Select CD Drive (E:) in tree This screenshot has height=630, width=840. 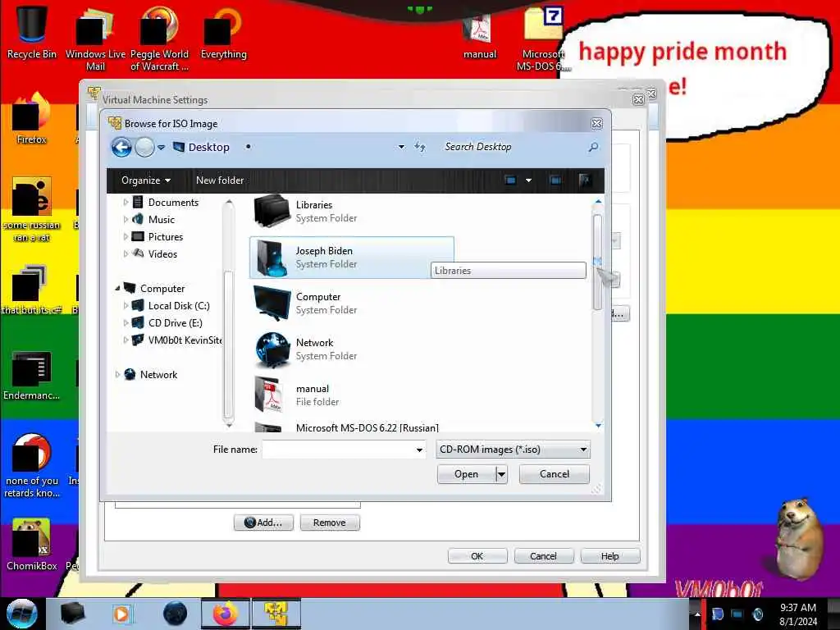(176, 323)
